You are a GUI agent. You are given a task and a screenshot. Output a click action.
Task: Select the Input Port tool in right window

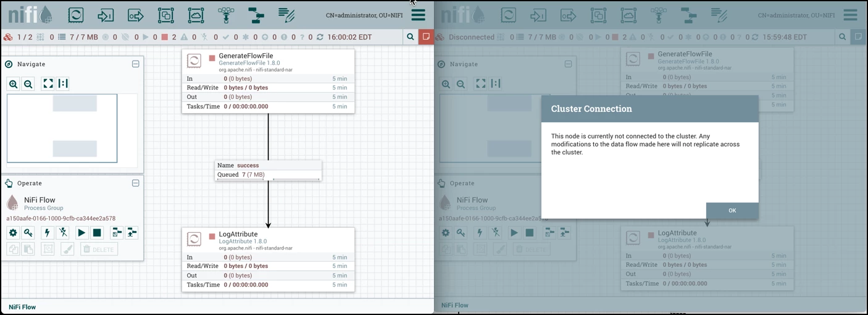[538, 14]
